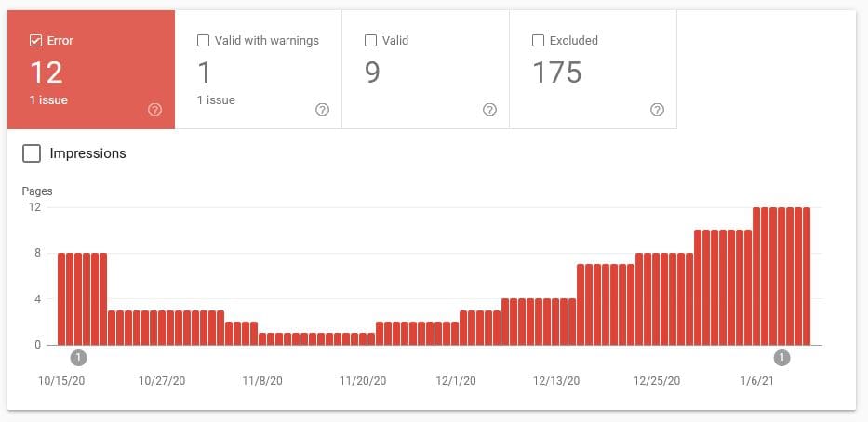
Task: Open help icon in Valid with warnings card
Action: pyautogui.click(x=322, y=110)
